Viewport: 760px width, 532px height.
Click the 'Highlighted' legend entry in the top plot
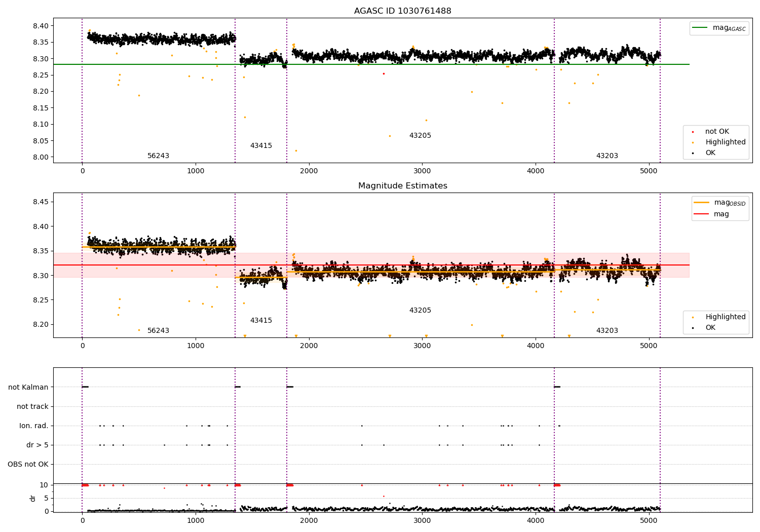(x=726, y=142)
